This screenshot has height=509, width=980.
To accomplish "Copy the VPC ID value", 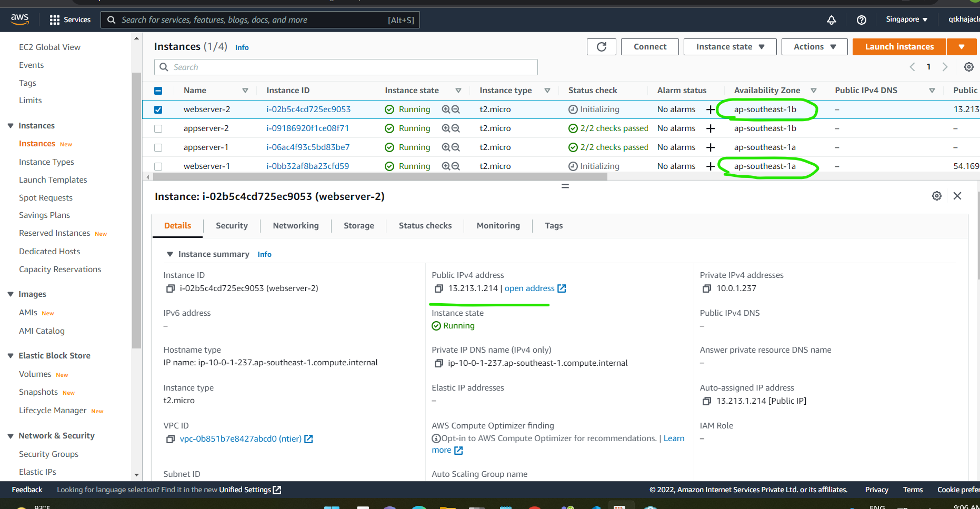I will point(171,439).
